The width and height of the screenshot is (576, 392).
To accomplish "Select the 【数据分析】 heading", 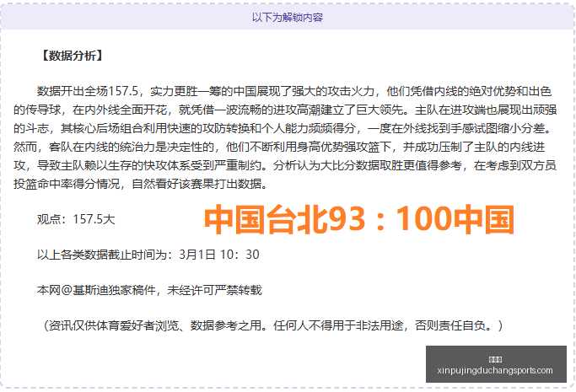I will [71, 56].
